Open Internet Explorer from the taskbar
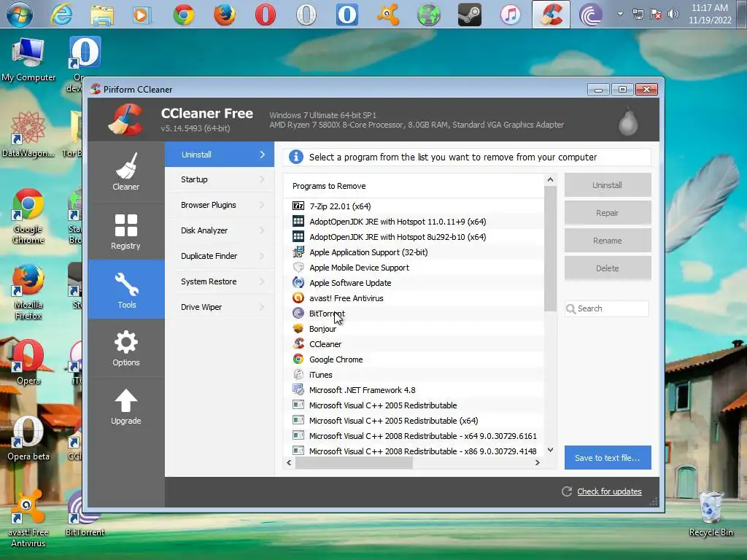 [61, 15]
